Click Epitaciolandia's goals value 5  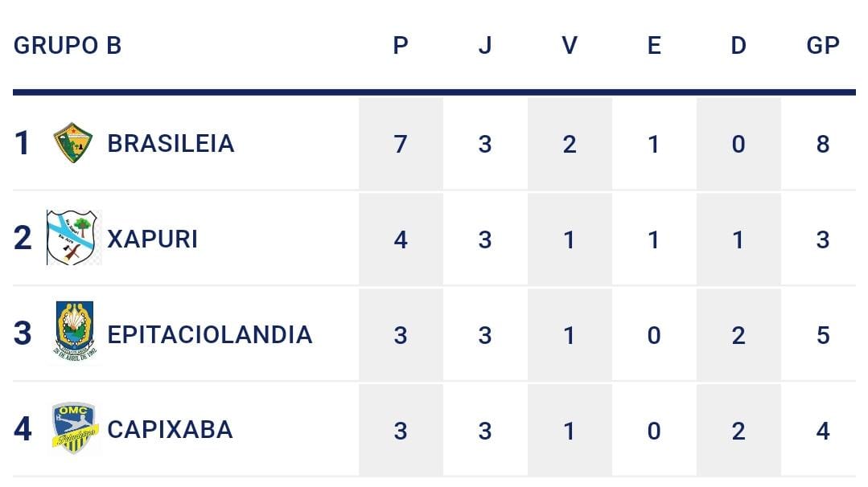pyautogui.click(x=822, y=334)
